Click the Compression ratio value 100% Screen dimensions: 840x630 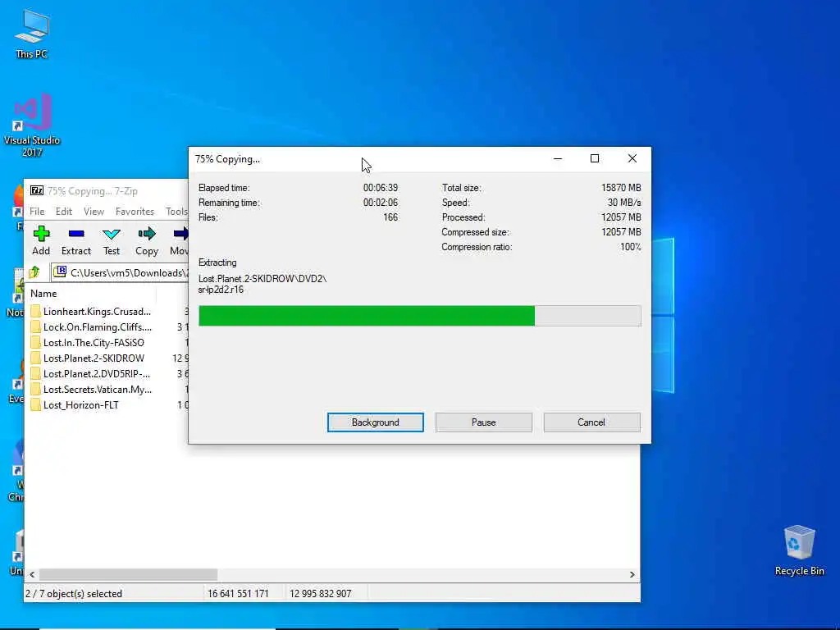(x=631, y=247)
